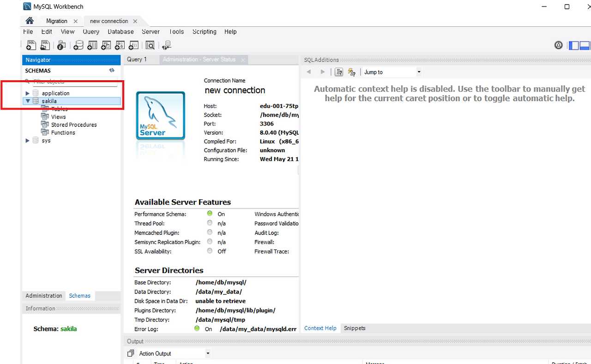Screen dimensions: 591x364
Task: Open the object inspector info icon
Action: tap(61, 45)
